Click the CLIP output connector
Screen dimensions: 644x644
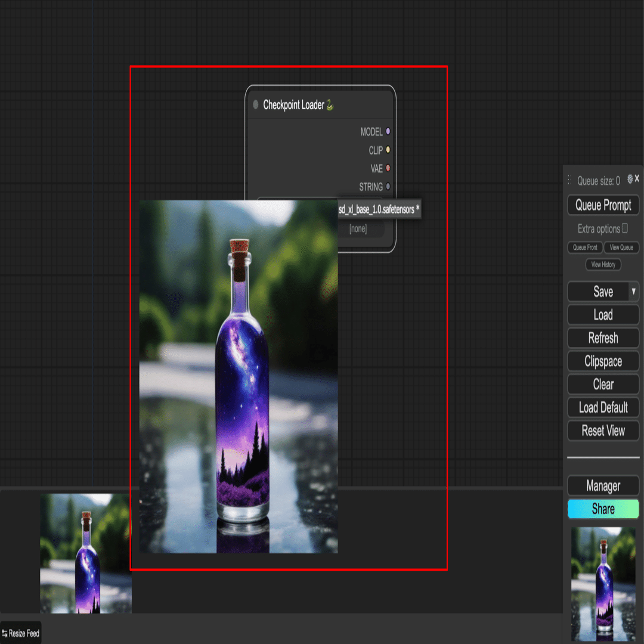388,150
